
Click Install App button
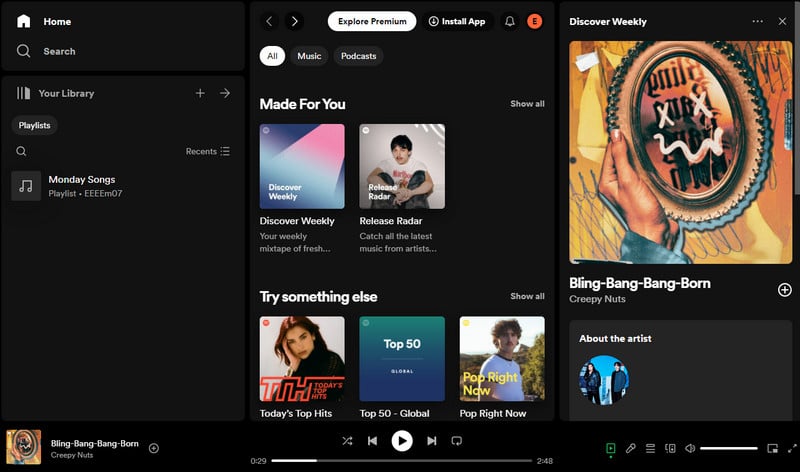tap(457, 21)
